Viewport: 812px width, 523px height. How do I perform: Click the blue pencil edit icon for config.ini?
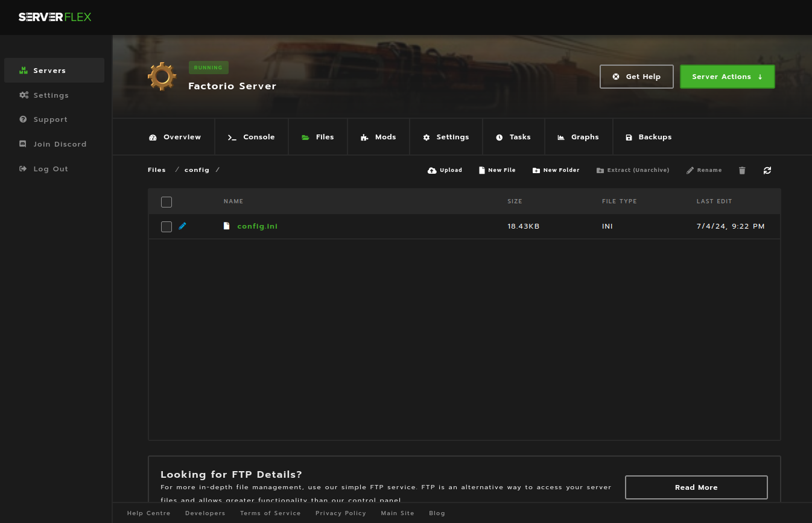[x=183, y=226]
